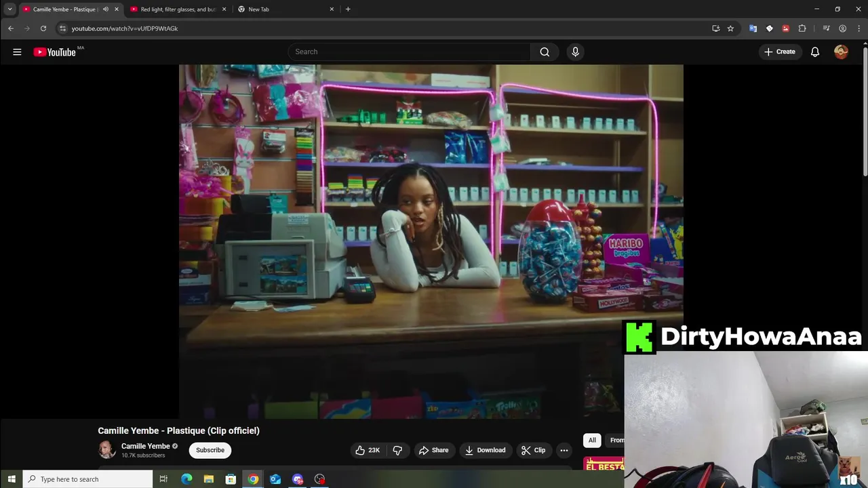
Task: Click the search magnifier button
Action: (545, 52)
